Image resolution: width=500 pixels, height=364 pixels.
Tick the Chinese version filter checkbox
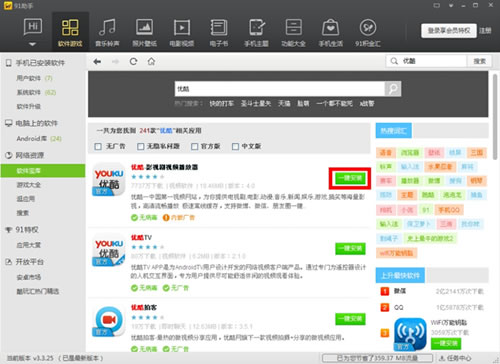click(235, 146)
